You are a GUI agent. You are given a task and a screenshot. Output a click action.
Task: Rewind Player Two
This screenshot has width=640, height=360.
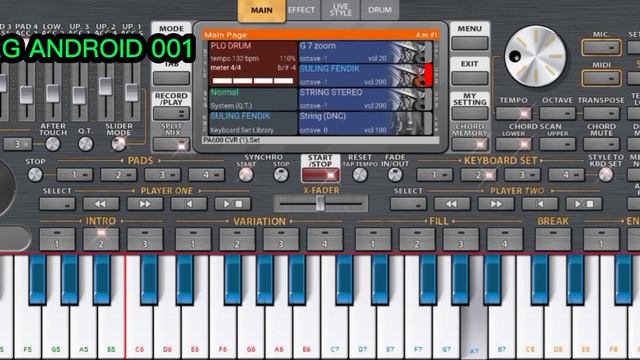coord(452,204)
